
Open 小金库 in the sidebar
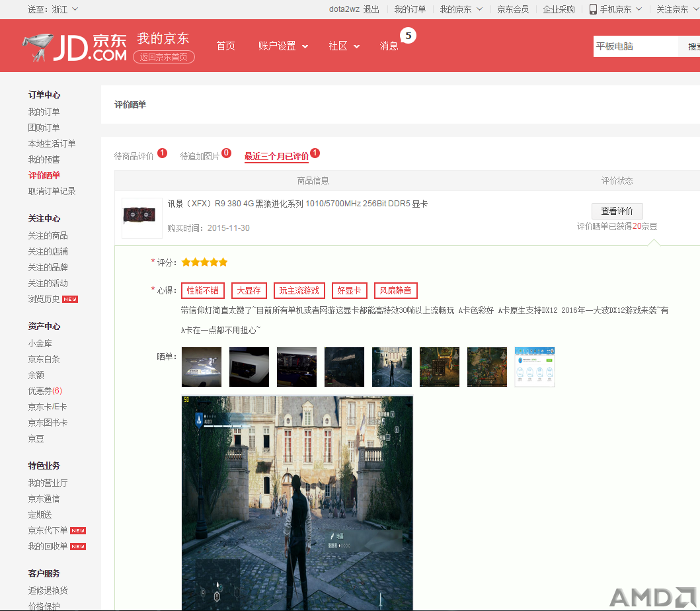40,343
